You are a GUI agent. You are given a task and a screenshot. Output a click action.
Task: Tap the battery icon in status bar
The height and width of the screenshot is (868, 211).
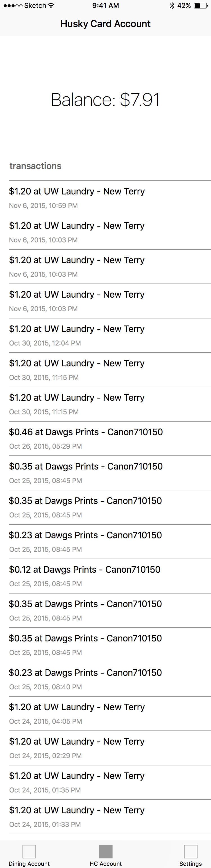click(x=201, y=6)
